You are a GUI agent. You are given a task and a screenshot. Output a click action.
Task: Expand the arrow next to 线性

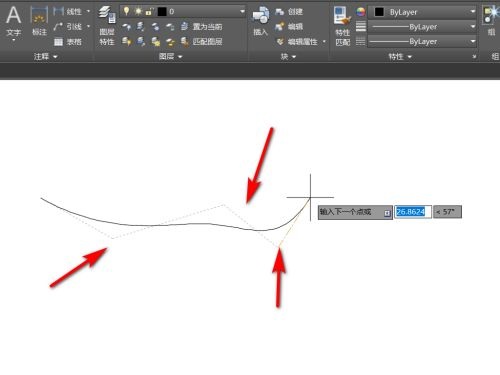coord(88,12)
